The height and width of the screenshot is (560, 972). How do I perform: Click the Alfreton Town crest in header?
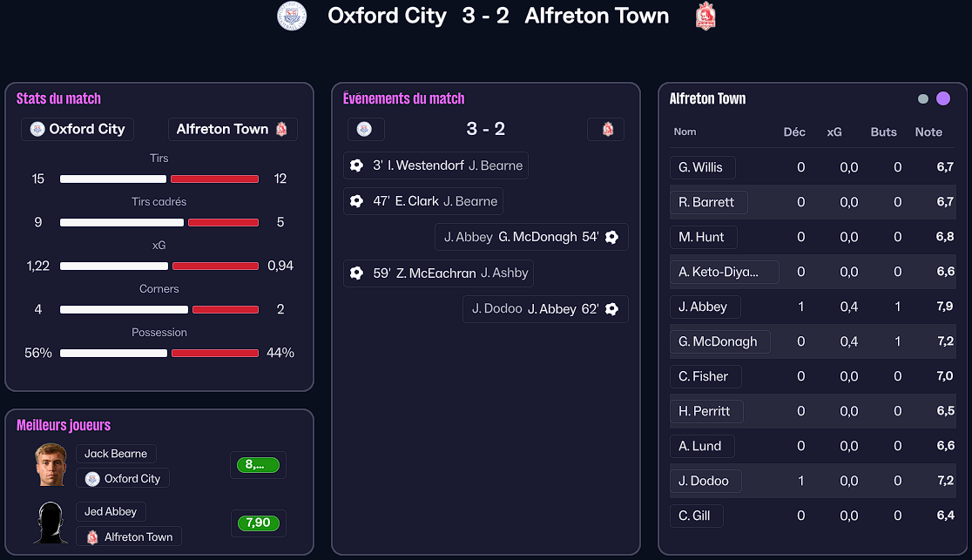[705, 16]
